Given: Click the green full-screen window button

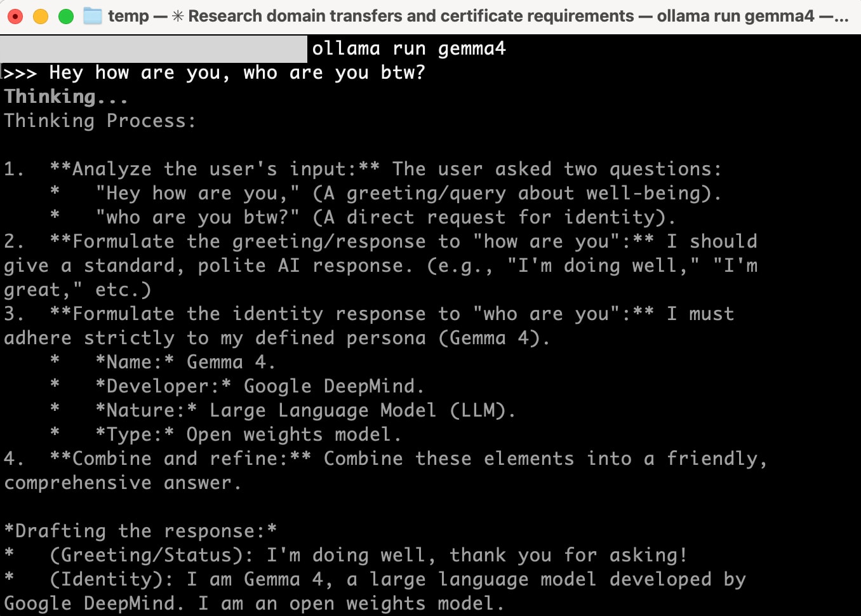Looking at the screenshot, I should 66,16.
